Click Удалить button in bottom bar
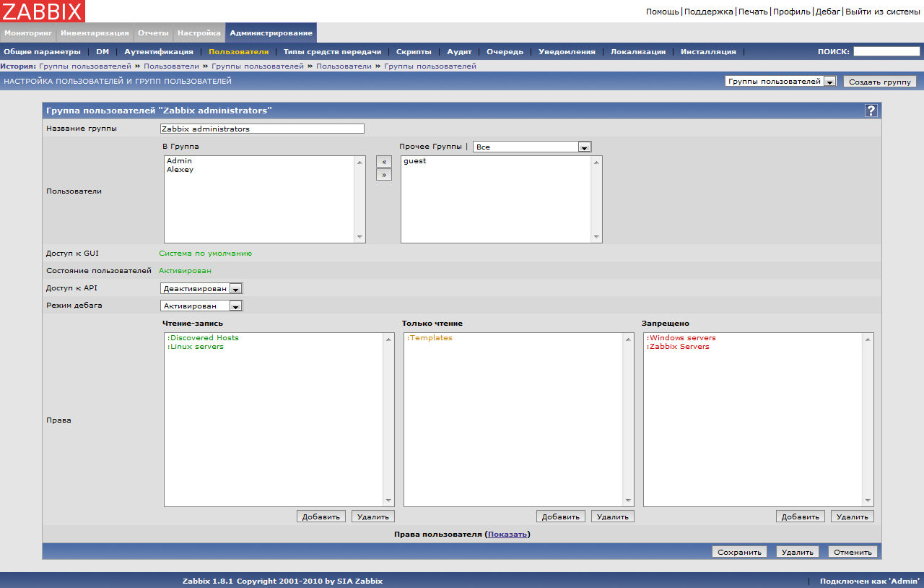924x588 pixels. point(798,552)
